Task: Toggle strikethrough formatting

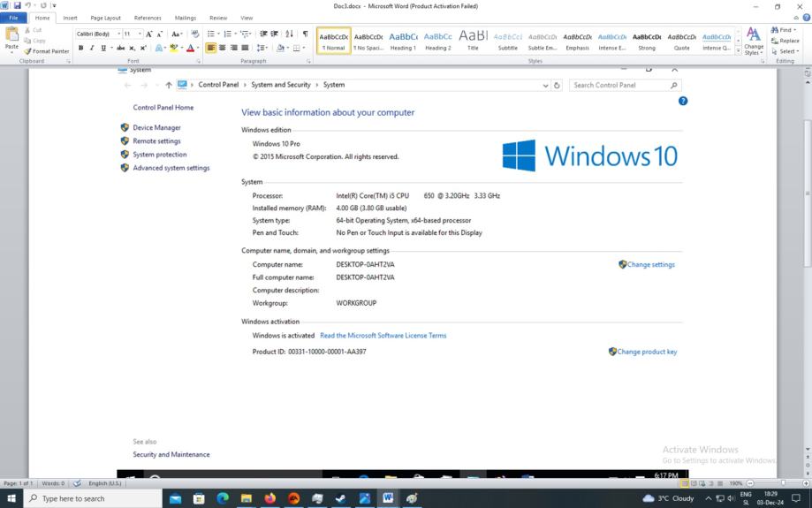Action: tap(121, 49)
